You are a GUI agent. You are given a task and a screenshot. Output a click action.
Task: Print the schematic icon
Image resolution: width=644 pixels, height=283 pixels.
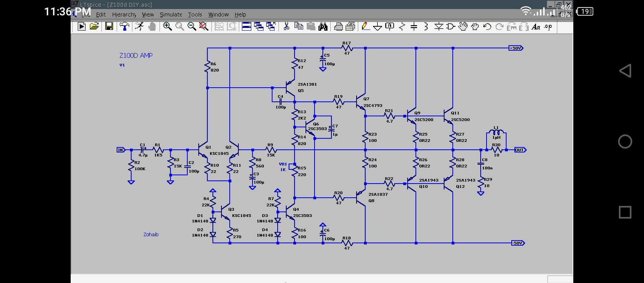350,26
